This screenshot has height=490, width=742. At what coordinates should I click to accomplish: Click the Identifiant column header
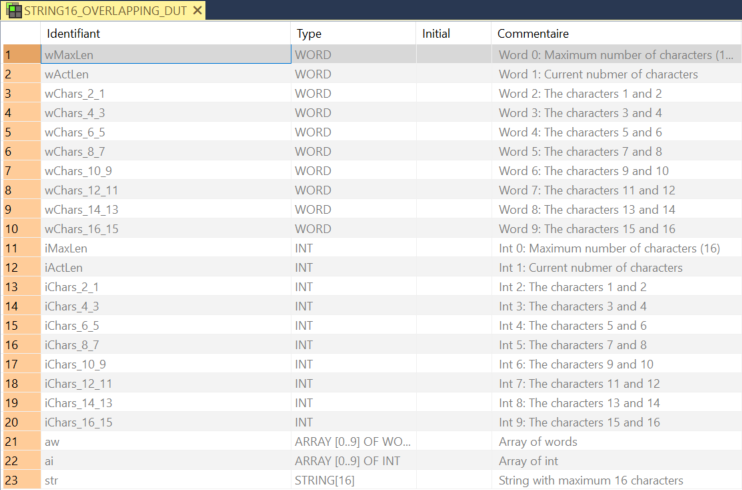pos(74,34)
